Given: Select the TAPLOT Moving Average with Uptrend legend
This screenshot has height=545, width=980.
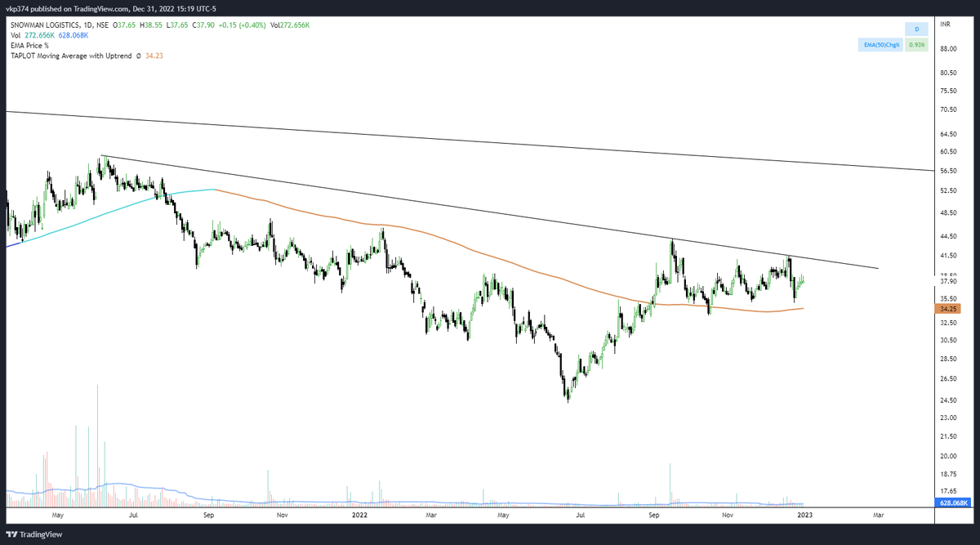Looking at the screenshot, I should coord(71,56).
